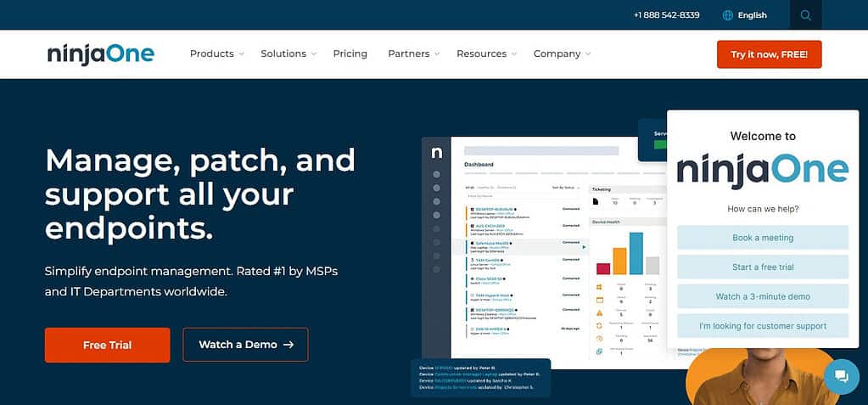The height and width of the screenshot is (405, 868).
Task: Click the Dashboard title in preview
Action: [x=479, y=165]
